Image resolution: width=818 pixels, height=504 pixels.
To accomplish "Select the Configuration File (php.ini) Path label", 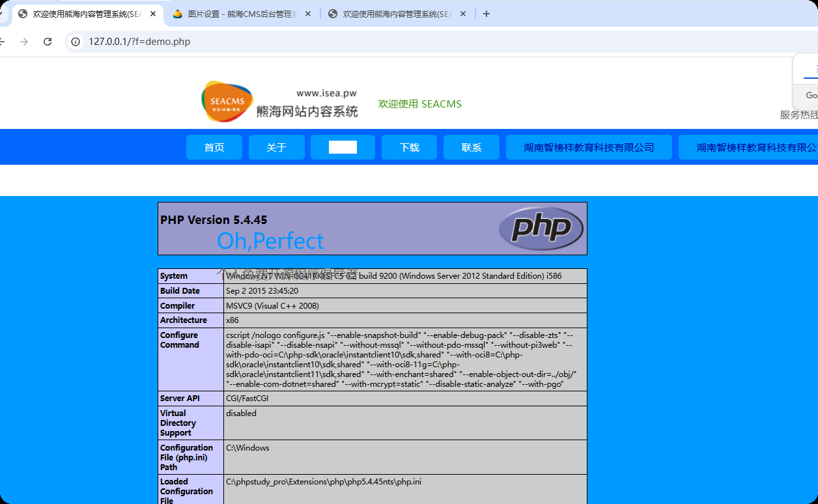I will [x=187, y=457].
